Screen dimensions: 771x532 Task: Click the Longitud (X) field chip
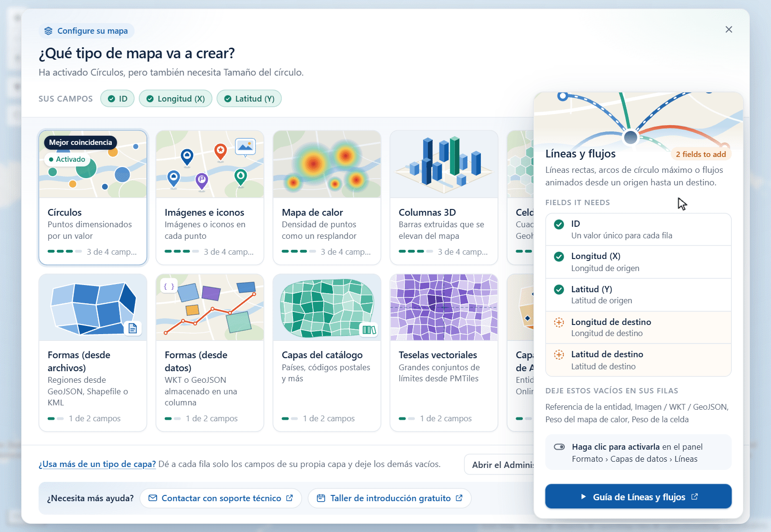[x=175, y=99]
